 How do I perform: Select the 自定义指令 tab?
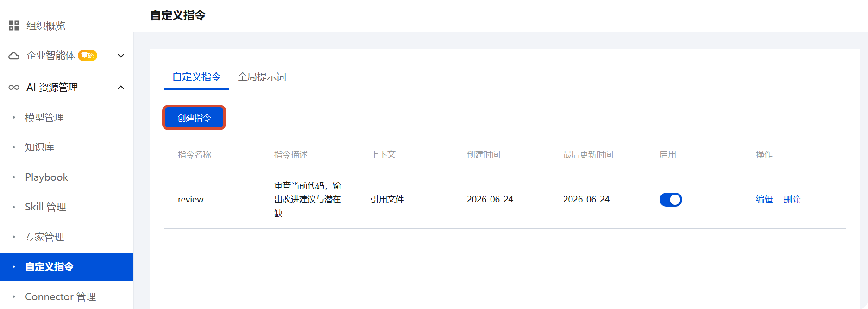(x=196, y=76)
